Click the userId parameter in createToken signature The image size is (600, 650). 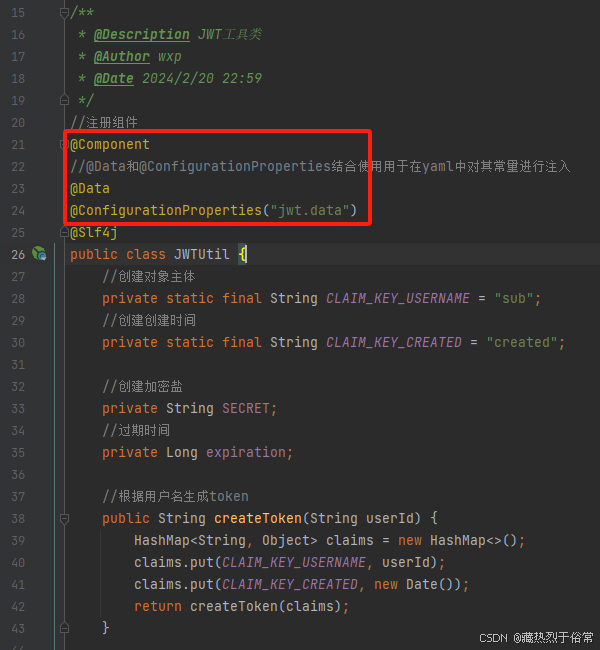click(x=390, y=518)
